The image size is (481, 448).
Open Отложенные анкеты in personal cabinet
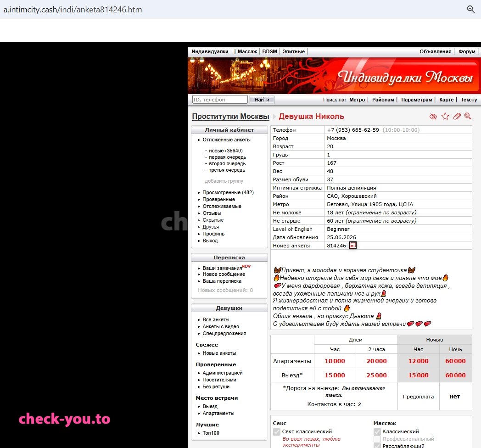[x=226, y=140]
